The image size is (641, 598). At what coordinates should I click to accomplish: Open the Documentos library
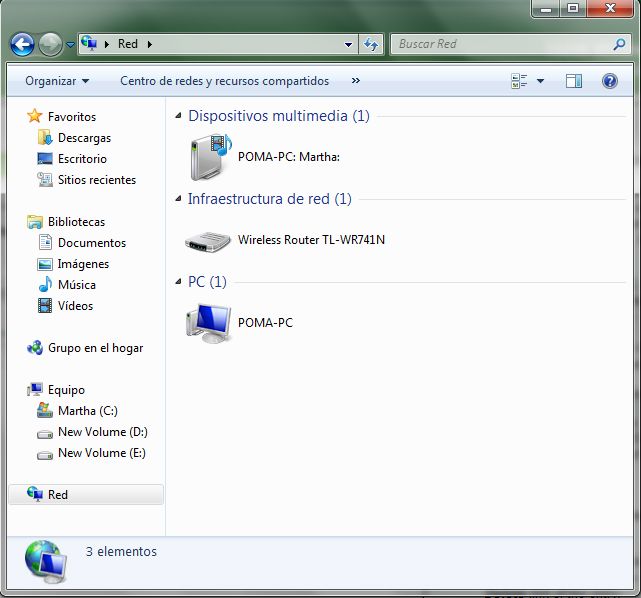click(92, 243)
